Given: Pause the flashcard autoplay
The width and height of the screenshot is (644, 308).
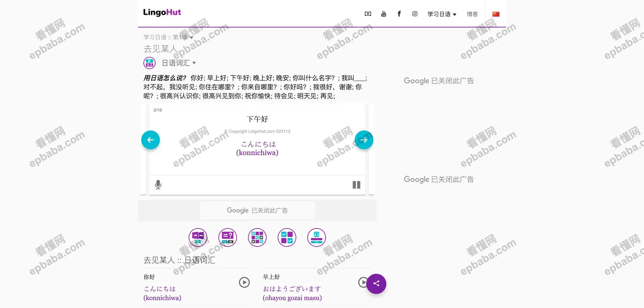Looking at the screenshot, I should 356,185.
